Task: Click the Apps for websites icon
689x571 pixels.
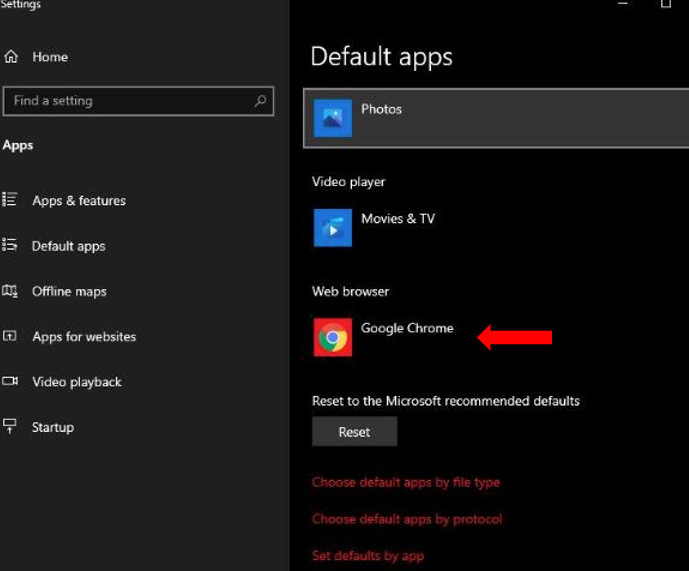Action: [x=10, y=336]
